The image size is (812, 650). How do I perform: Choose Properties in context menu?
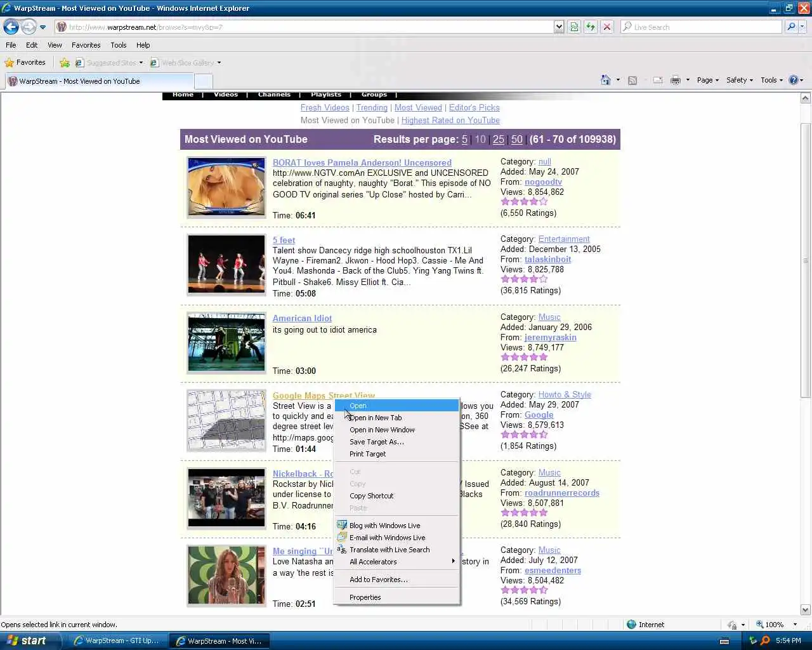(x=396, y=597)
